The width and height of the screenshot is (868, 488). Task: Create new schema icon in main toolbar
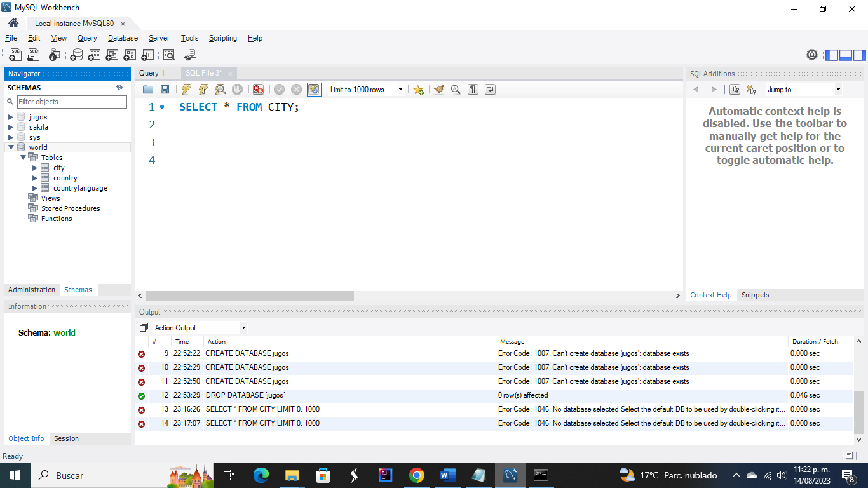(76, 55)
